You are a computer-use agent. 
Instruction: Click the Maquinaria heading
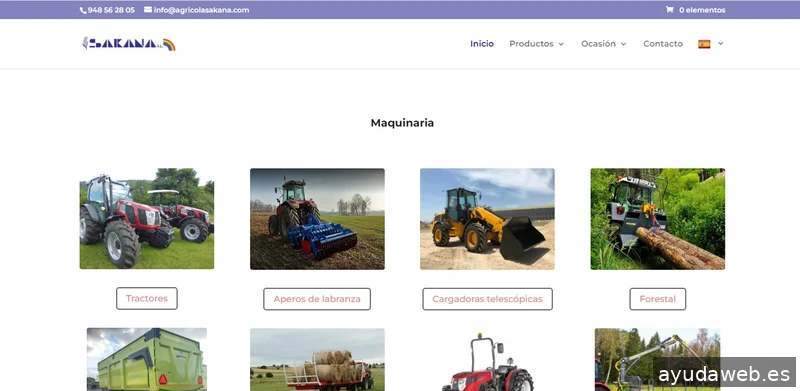pyautogui.click(x=402, y=123)
